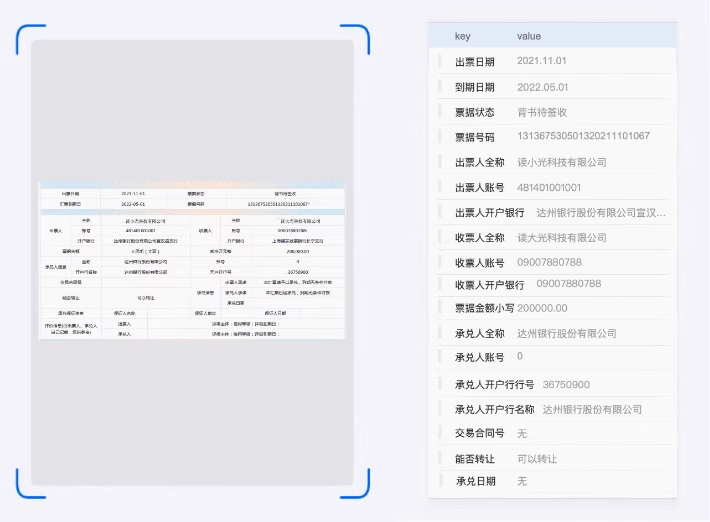Select the amount 200000.00

[x=542, y=308]
